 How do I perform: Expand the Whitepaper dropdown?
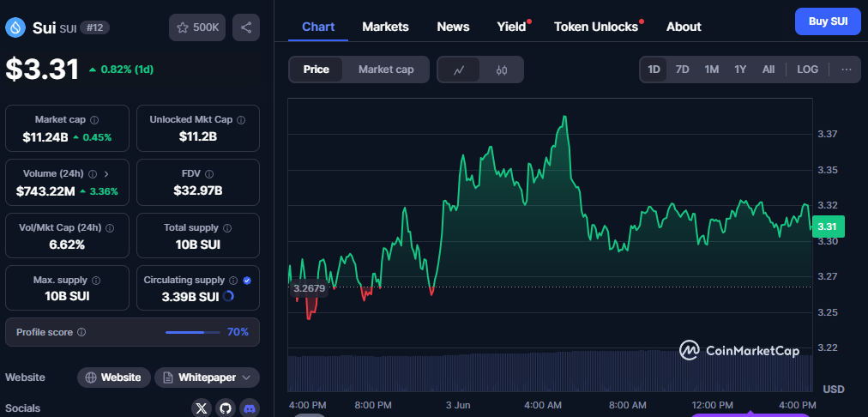coord(207,378)
